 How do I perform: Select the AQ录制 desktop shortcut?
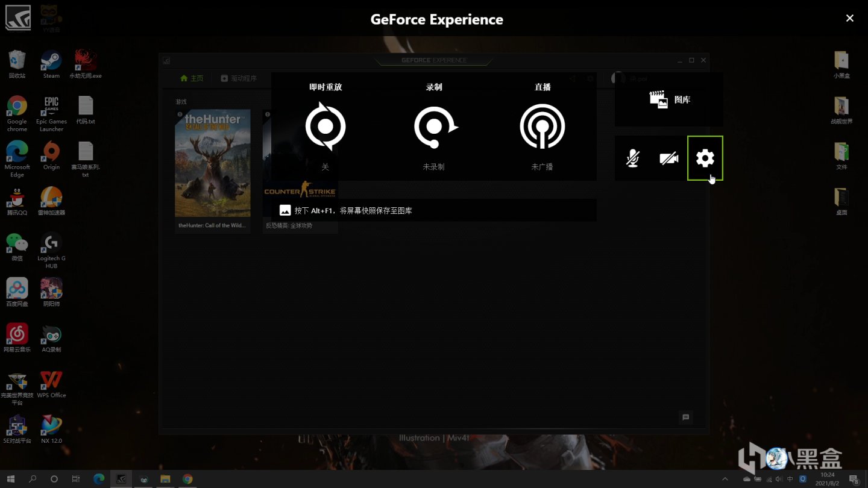(x=51, y=338)
